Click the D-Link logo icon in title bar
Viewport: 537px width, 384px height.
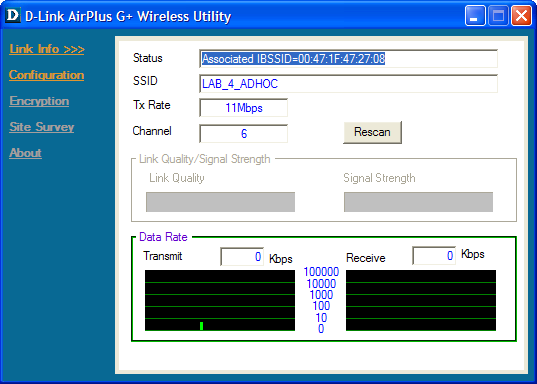click(13, 16)
